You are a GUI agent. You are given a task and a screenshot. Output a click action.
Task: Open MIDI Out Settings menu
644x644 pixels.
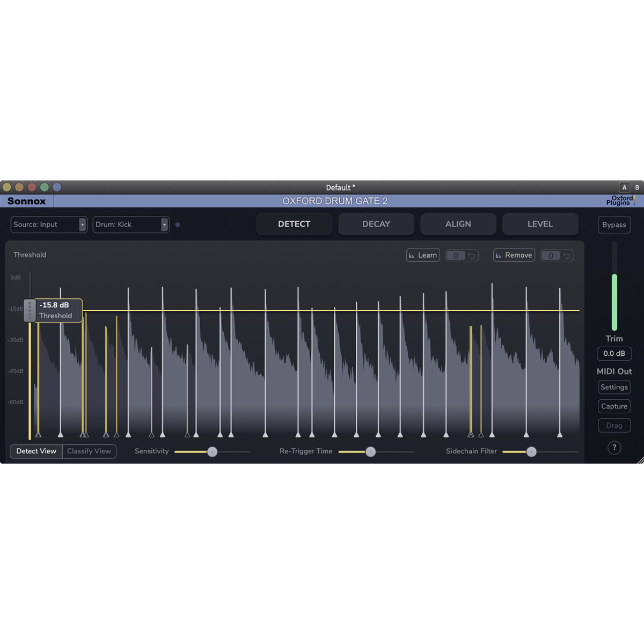tap(614, 387)
